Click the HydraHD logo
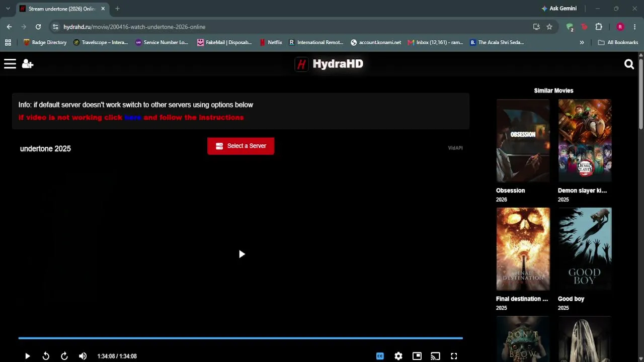This screenshot has width=644, height=362. pyautogui.click(x=329, y=64)
